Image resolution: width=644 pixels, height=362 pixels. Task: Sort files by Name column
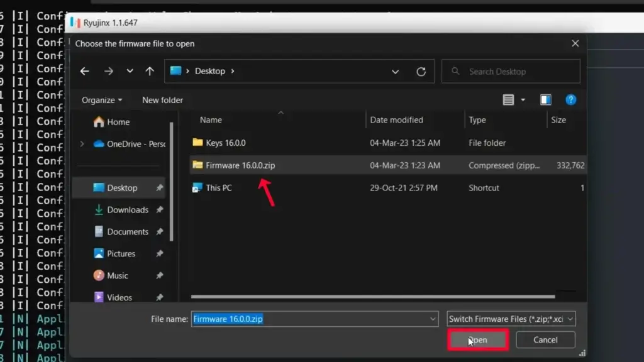(x=211, y=120)
